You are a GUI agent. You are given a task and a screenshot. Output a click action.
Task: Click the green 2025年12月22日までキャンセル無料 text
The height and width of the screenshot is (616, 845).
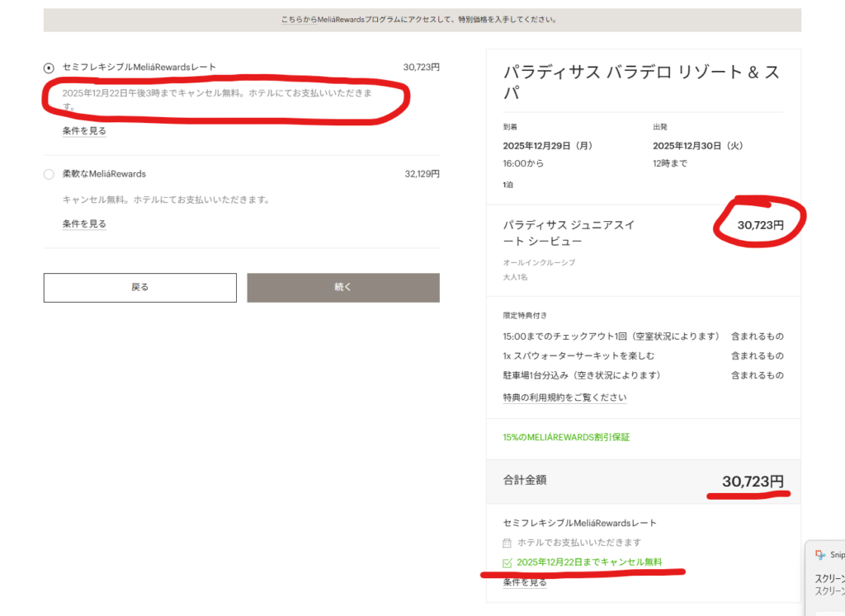tap(589, 562)
